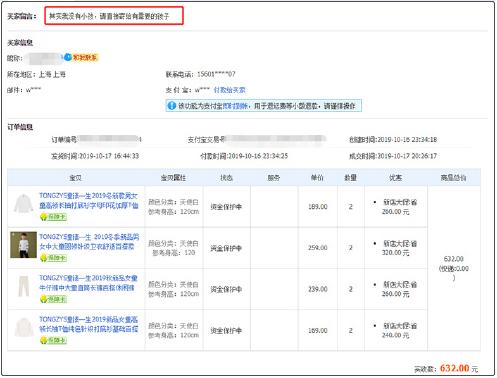Open white top thumbnail of 针织打底衫 item

tap(24, 327)
